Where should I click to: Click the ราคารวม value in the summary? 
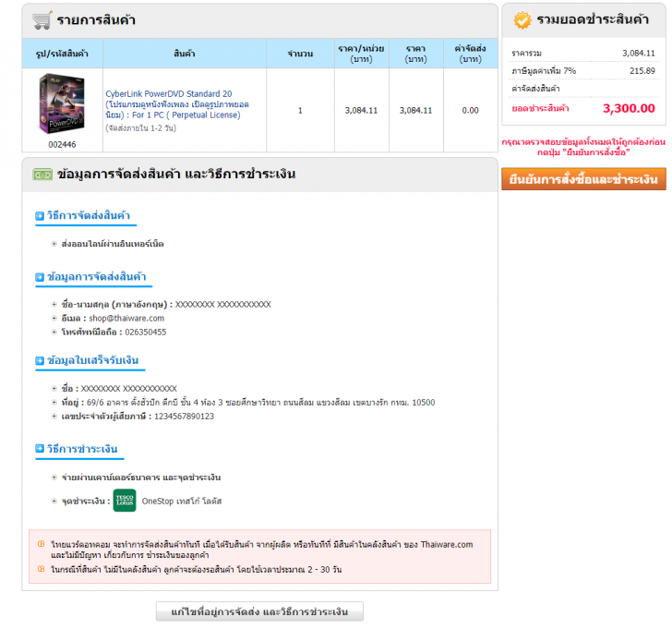coord(639,54)
